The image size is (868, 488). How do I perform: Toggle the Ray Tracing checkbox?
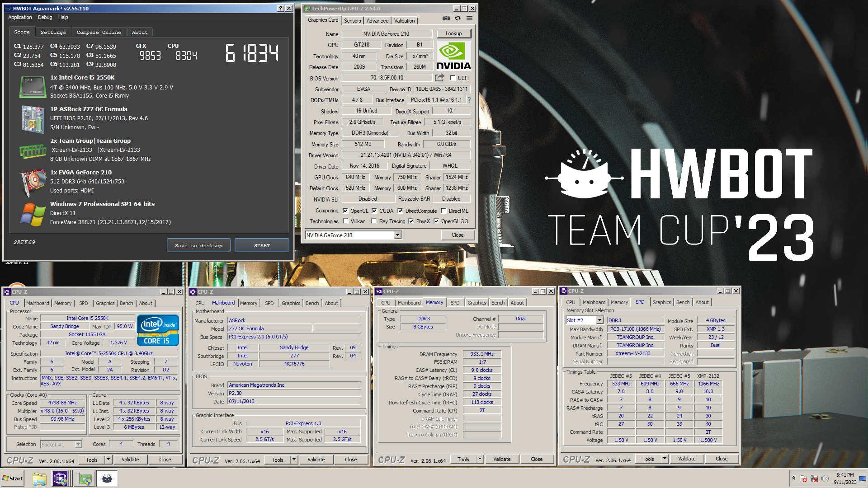[374, 221]
